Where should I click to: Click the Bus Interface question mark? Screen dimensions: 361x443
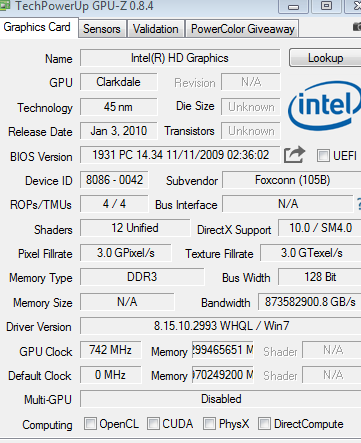pos(359,204)
